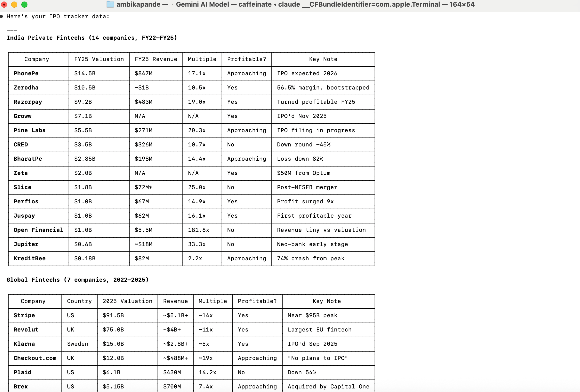The width and height of the screenshot is (580, 392).
Task: Click the Groww IPO'd Nov 2025 note
Action: [x=302, y=116]
